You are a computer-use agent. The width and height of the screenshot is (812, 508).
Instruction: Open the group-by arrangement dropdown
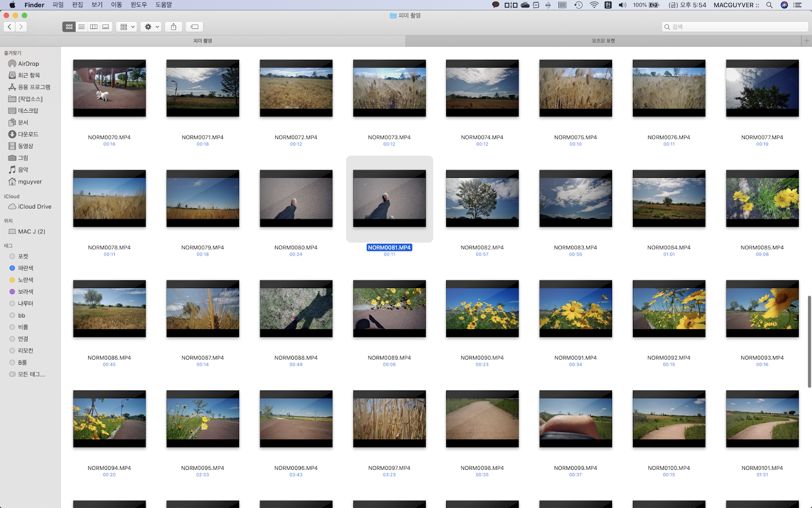coord(126,27)
